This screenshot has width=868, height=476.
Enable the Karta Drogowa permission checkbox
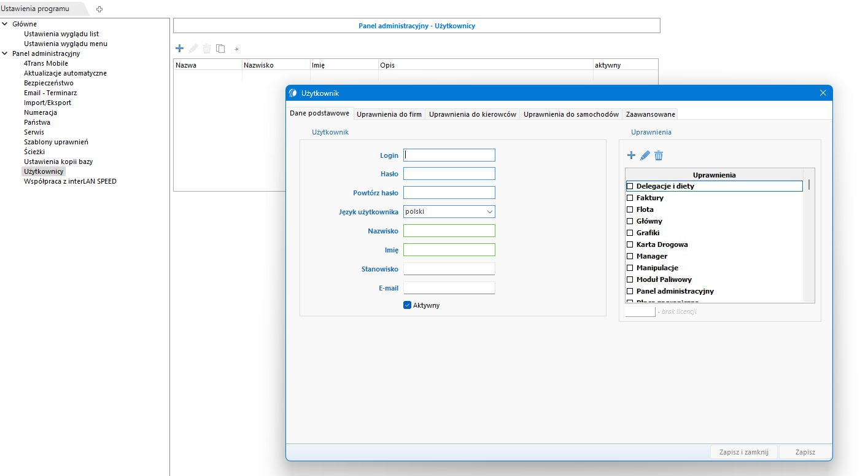[x=629, y=244]
